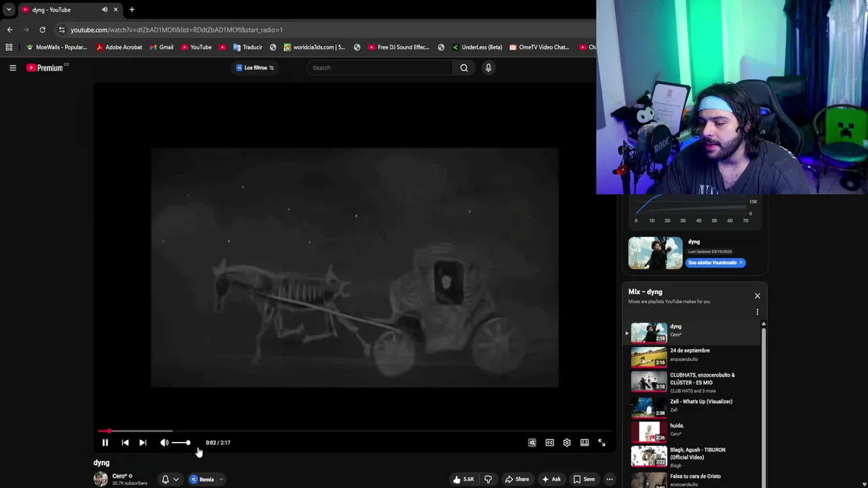Open MoeWalls bookmark
Screen dimensions: 868x488
click(x=56, y=47)
